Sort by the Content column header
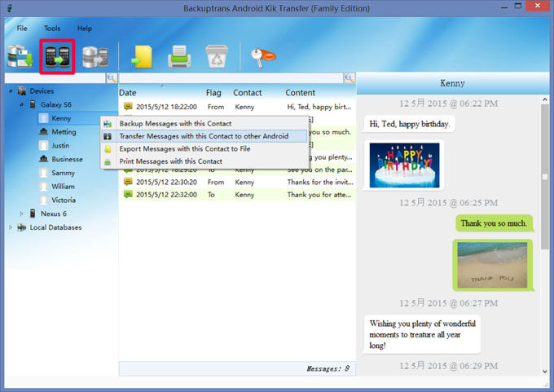554x392 pixels. (301, 93)
